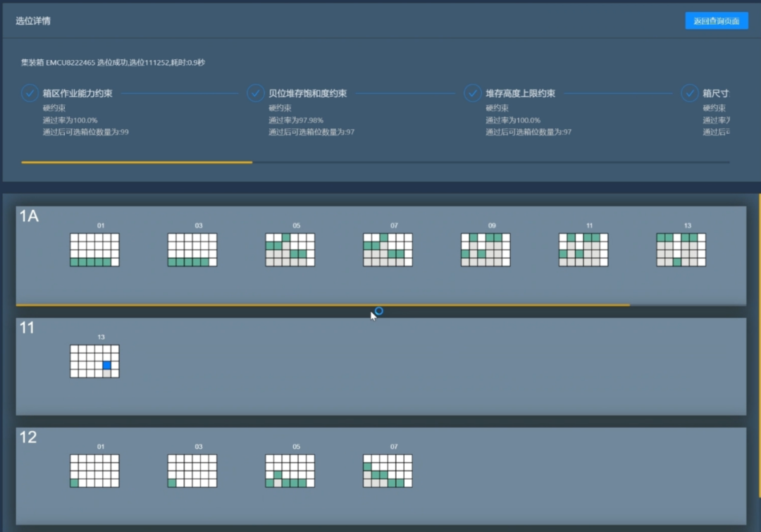761x532 pixels.
Task: Click 通过后可选箱位数量为:97 under 贝位堆存饱和度约束
Action: (311, 132)
